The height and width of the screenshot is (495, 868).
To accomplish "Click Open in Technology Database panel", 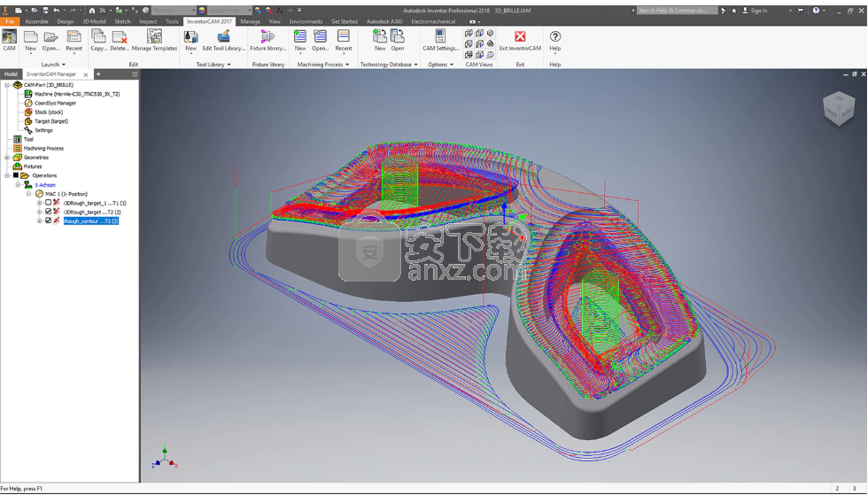I will coord(398,41).
